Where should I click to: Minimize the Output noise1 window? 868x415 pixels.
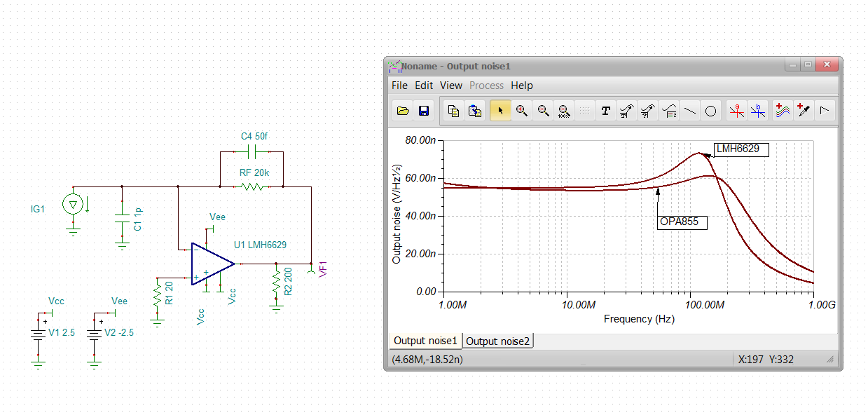[792, 64]
